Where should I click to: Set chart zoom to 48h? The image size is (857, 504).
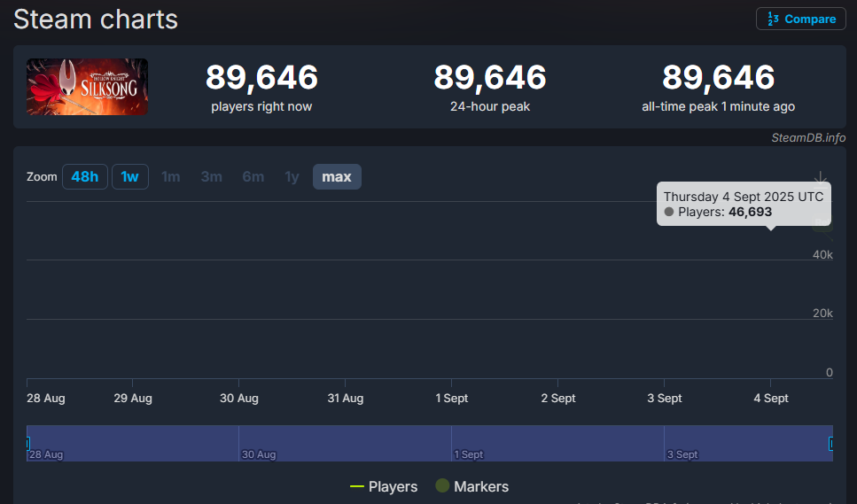85,177
